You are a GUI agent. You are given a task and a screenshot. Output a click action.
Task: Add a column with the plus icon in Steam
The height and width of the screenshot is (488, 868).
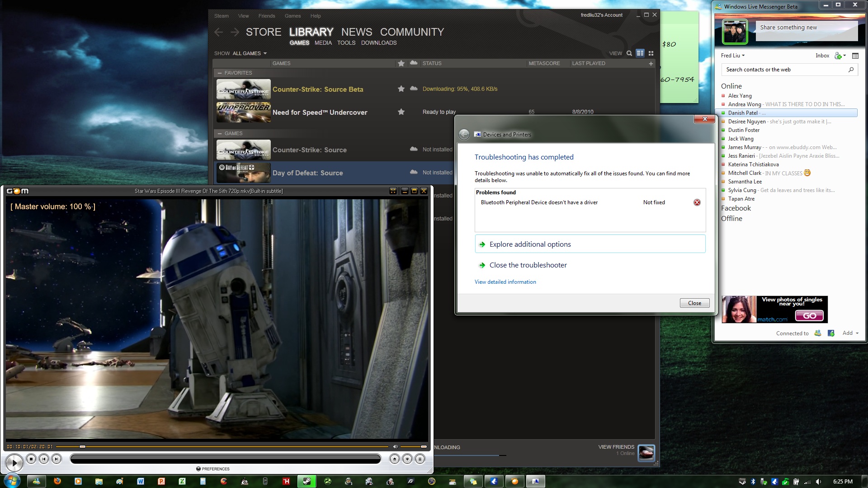[x=651, y=64]
